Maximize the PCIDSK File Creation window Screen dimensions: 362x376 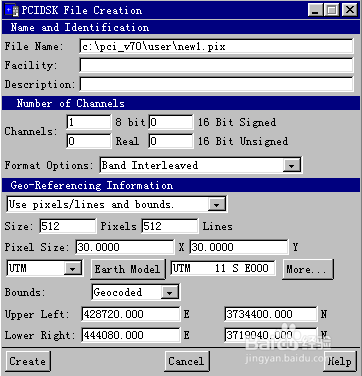point(332,10)
